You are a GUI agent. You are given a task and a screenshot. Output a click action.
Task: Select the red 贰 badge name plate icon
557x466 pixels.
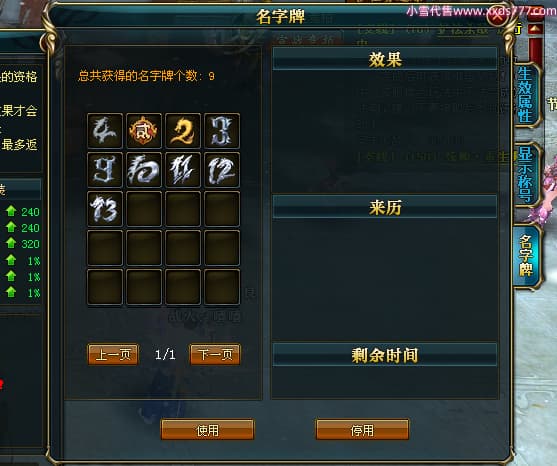click(x=144, y=131)
